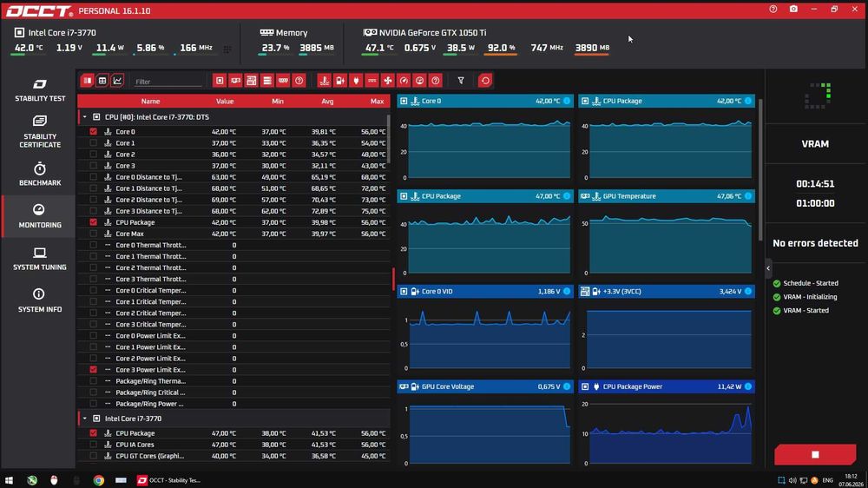Uncheck the Core 3 Power Limit Ex... checkbox
The image size is (868, 488).
[x=93, y=369]
